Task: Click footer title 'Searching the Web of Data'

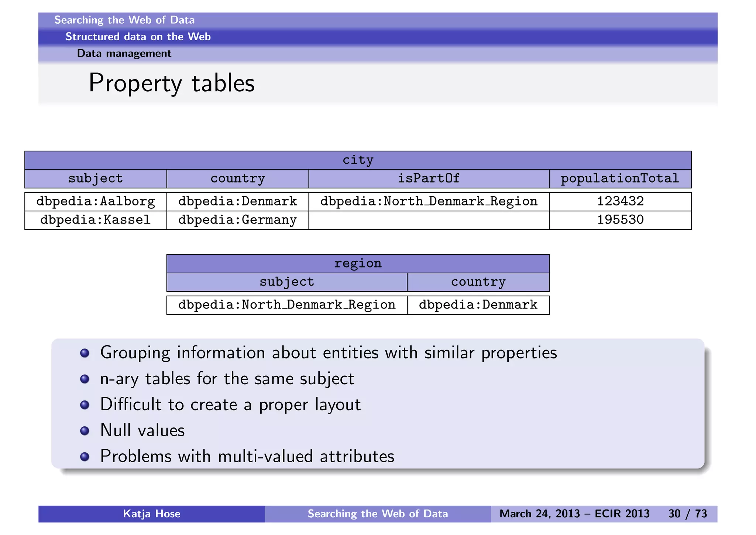Action: pos(378,514)
